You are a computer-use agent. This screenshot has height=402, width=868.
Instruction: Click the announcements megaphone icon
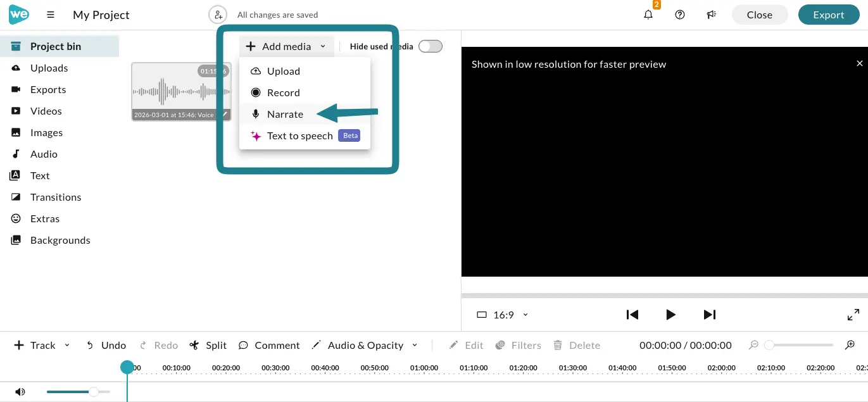712,15
